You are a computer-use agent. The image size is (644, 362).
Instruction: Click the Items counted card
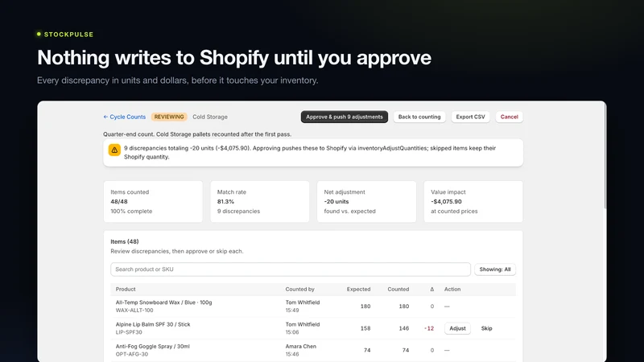click(153, 202)
